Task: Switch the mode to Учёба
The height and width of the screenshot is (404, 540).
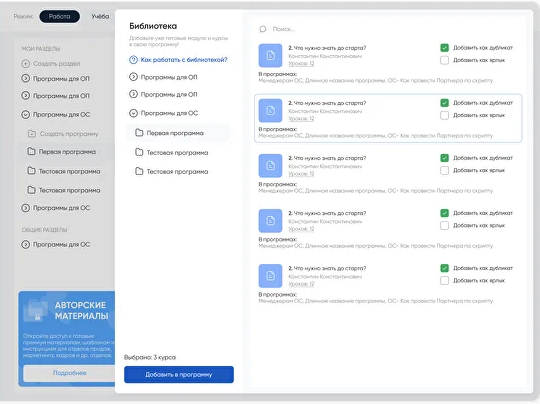Action: point(100,16)
